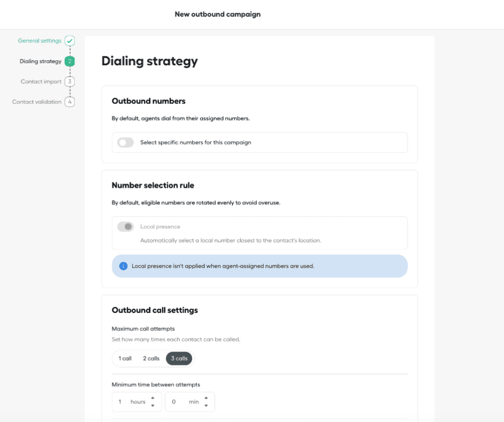The image size is (504, 422).
Task: Click the Dialing strategy page heading
Action: point(149,61)
